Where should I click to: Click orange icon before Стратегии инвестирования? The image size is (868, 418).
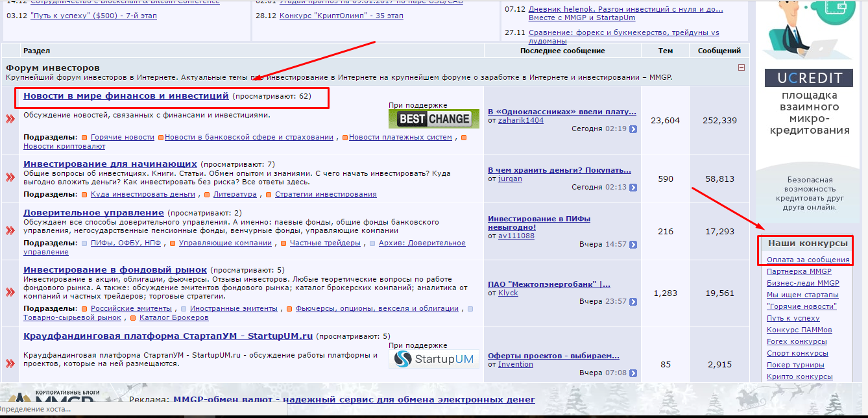coord(269,195)
